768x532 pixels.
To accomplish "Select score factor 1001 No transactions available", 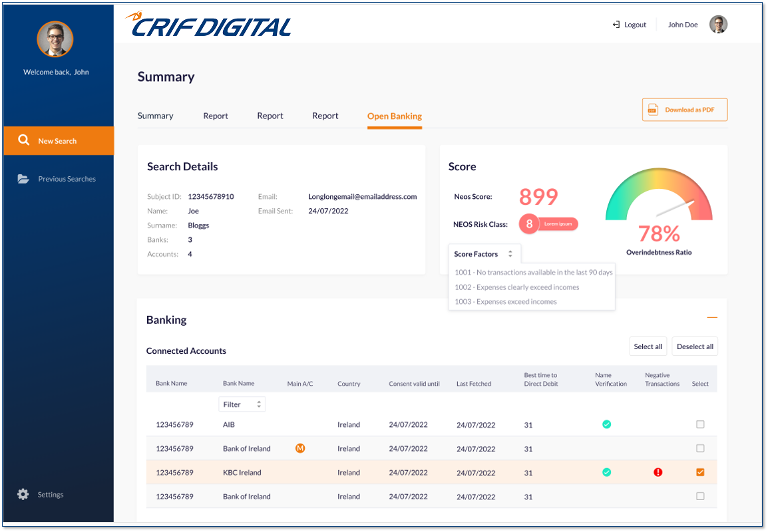I will click(x=533, y=273).
